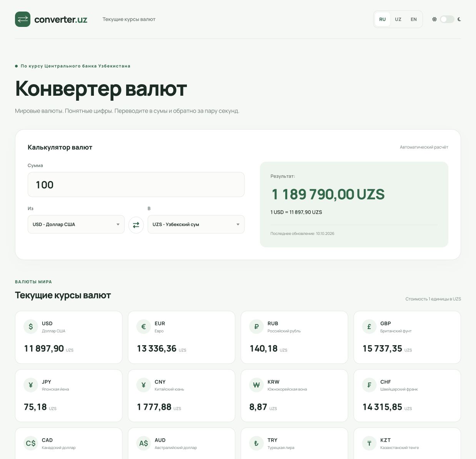Click the moon dark-mode icon
The image size is (476, 459).
coord(459,19)
